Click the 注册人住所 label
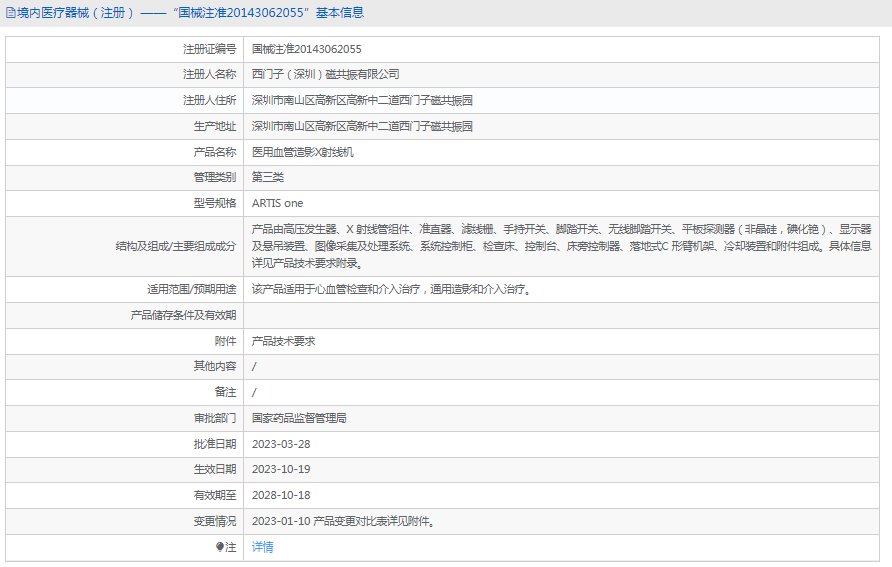The height and width of the screenshot is (567, 892). (x=209, y=100)
